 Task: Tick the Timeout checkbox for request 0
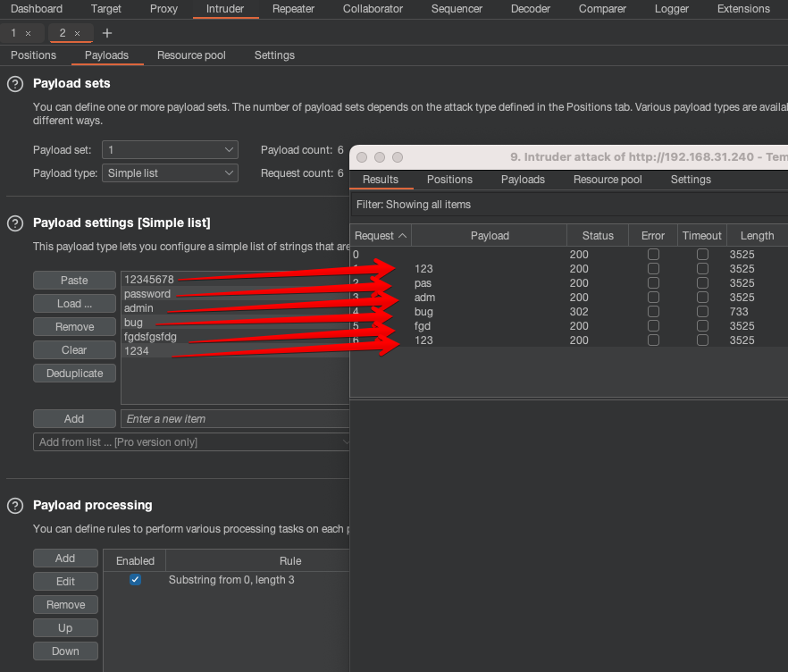(702, 255)
